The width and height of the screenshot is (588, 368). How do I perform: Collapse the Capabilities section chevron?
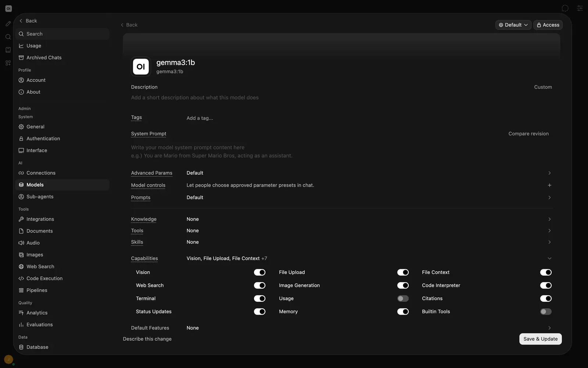point(549,258)
